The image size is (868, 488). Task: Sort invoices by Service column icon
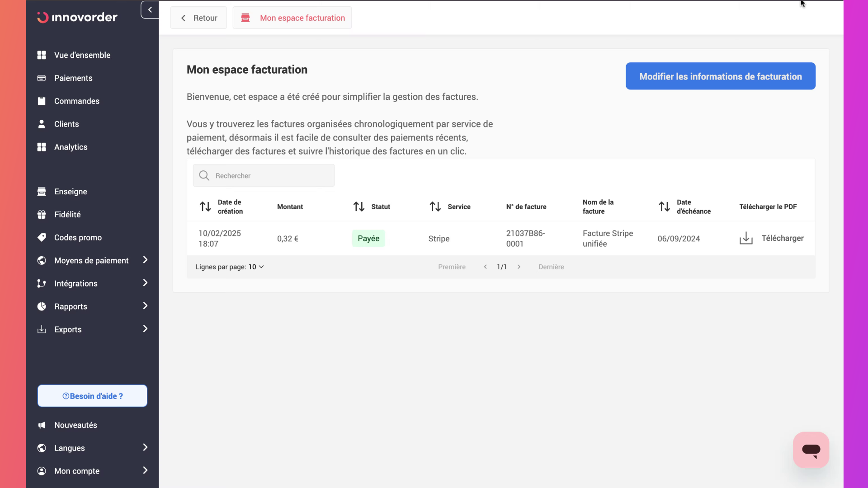pos(435,206)
